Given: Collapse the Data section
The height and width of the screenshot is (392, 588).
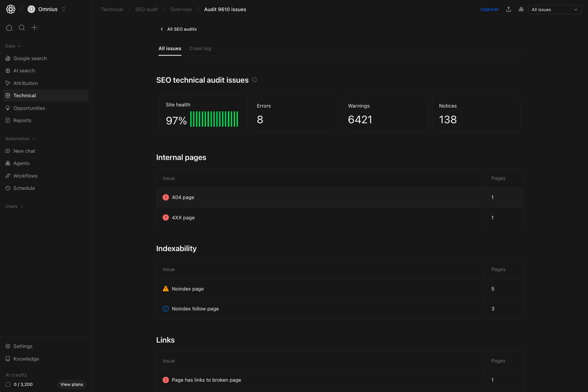Looking at the screenshot, I should [x=13, y=46].
